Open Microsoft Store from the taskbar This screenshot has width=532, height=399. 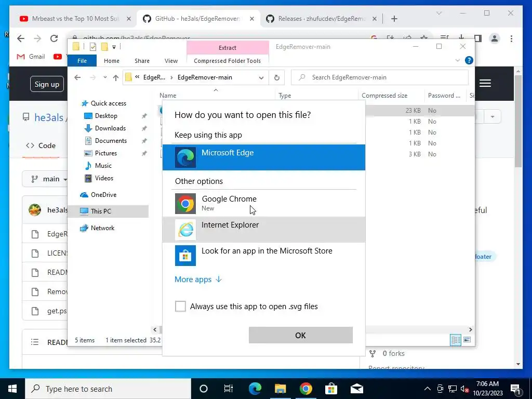[331, 389]
